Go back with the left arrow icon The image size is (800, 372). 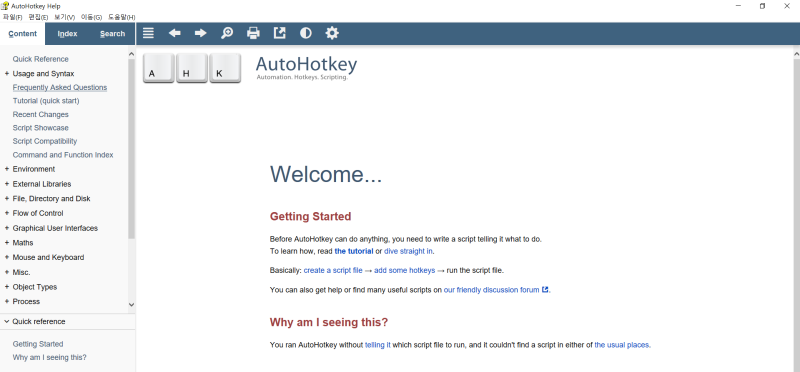[x=174, y=33]
